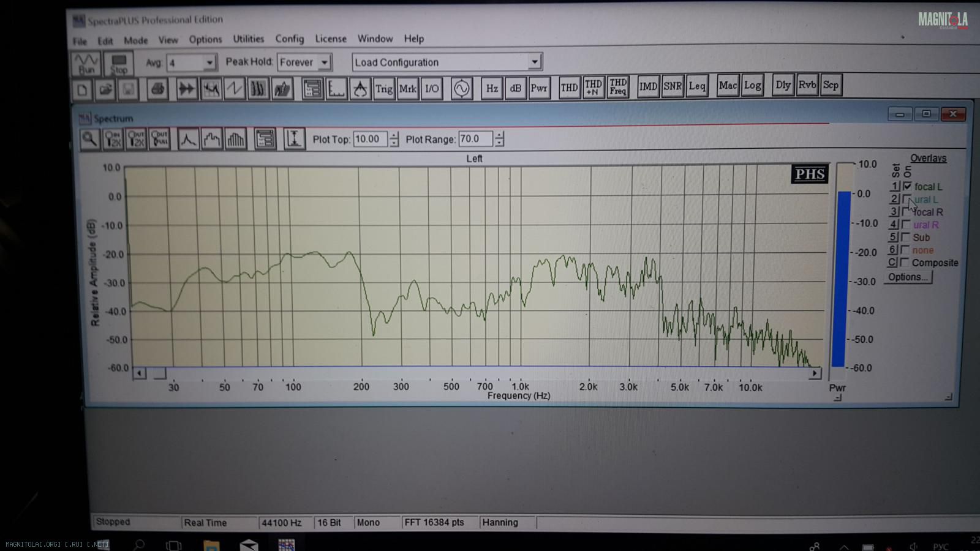Image resolution: width=980 pixels, height=551 pixels.
Task: Click the open-folder icon in the toolbar
Action: (105, 90)
